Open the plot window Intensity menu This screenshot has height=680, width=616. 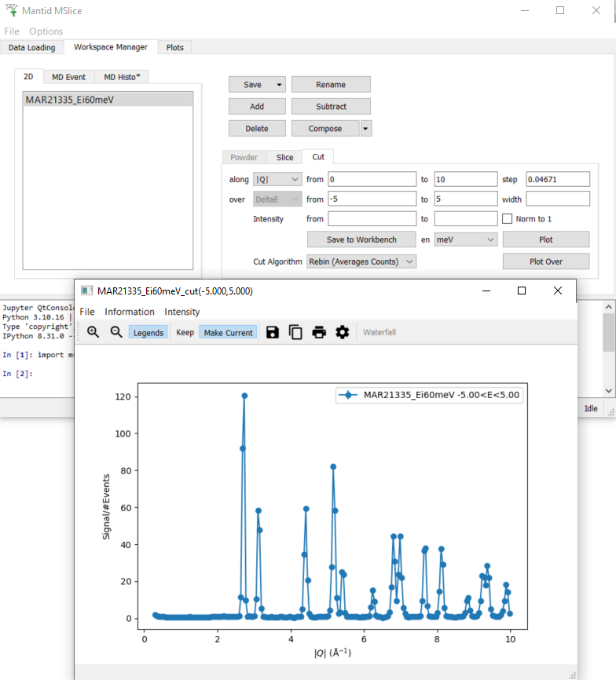click(x=181, y=312)
